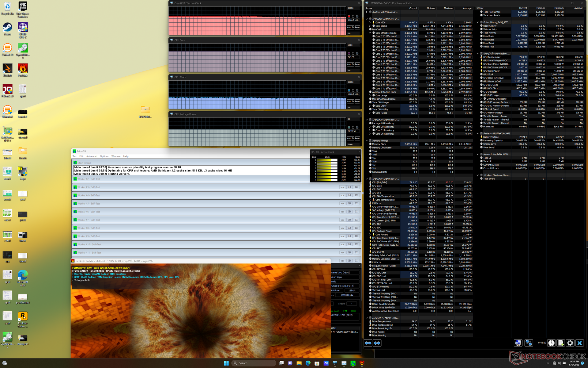Click HWiNFO logging start document icon
The image size is (588, 368).
561,343
